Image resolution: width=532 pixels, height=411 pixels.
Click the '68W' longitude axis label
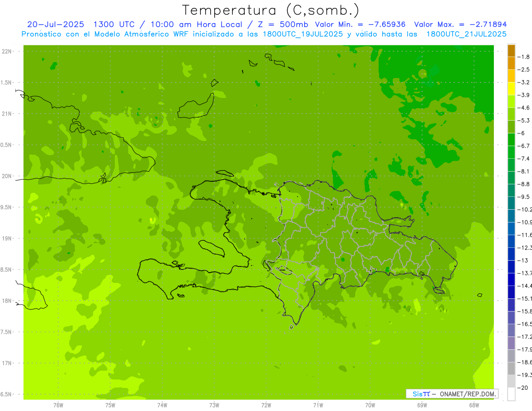click(x=474, y=405)
